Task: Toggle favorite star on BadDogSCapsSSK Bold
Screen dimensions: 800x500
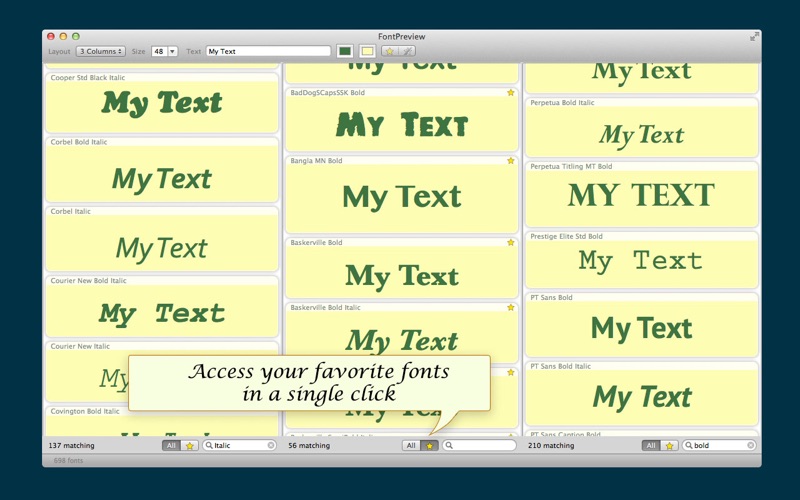Action: 510,93
